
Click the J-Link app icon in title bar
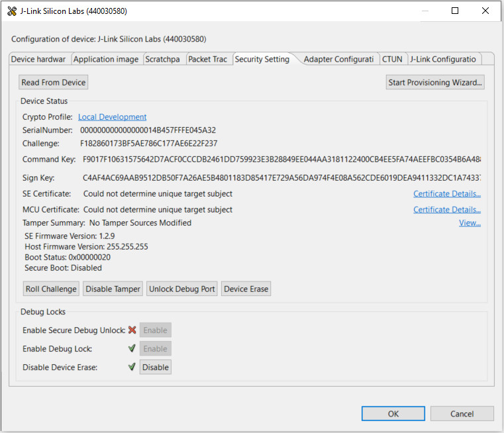[11, 11]
